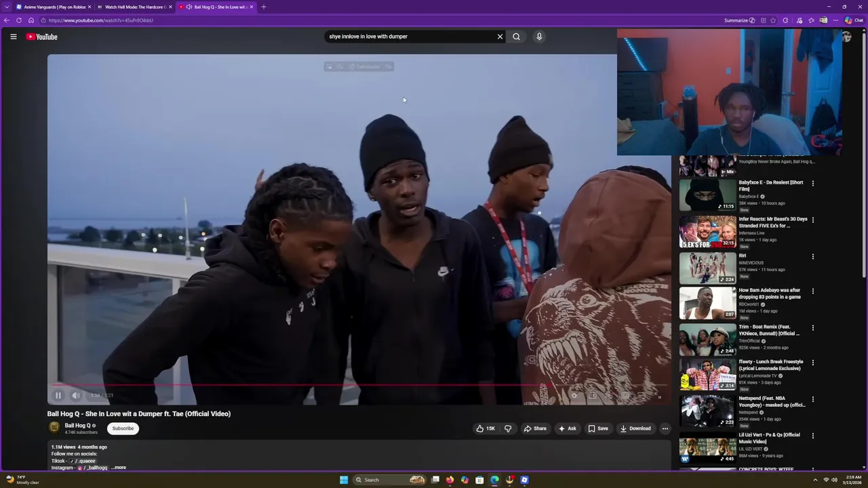
Task: Expand the description with ...more
Action: [x=119, y=468]
